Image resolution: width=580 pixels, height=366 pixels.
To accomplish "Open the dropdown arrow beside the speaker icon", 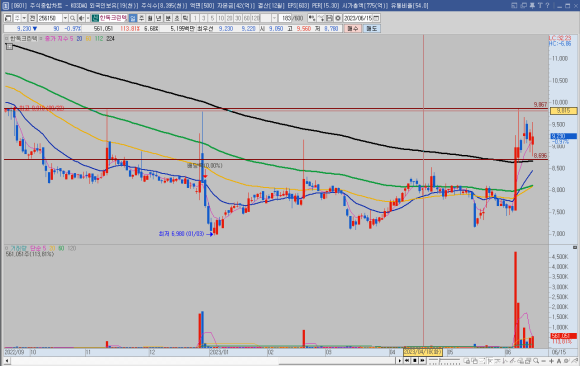I will 88,18.
